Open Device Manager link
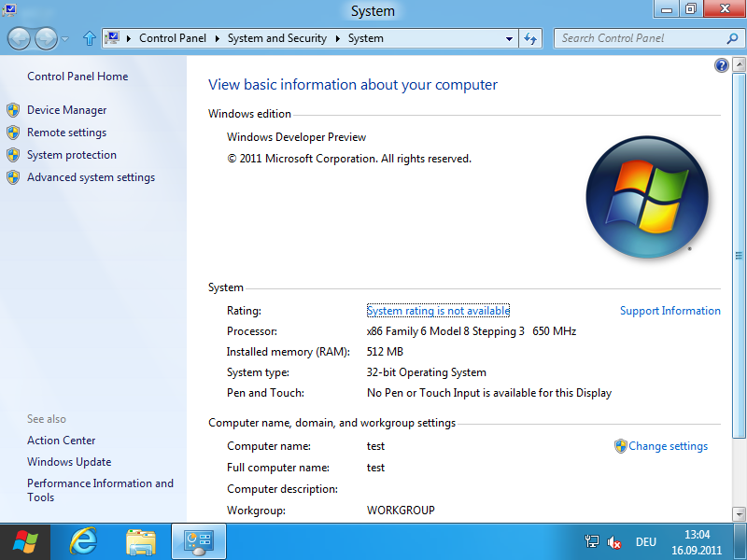 pos(66,110)
